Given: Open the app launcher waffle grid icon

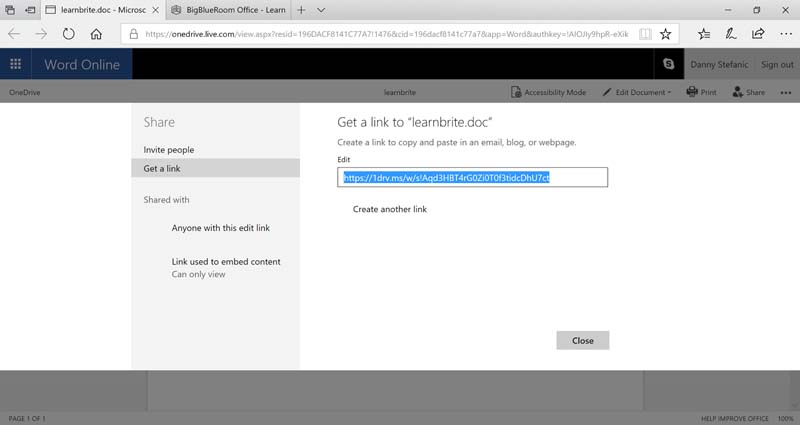Looking at the screenshot, I should tap(15, 64).
